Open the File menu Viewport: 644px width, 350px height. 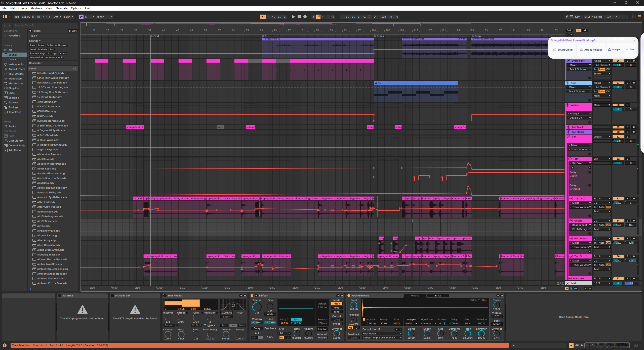[4, 8]
